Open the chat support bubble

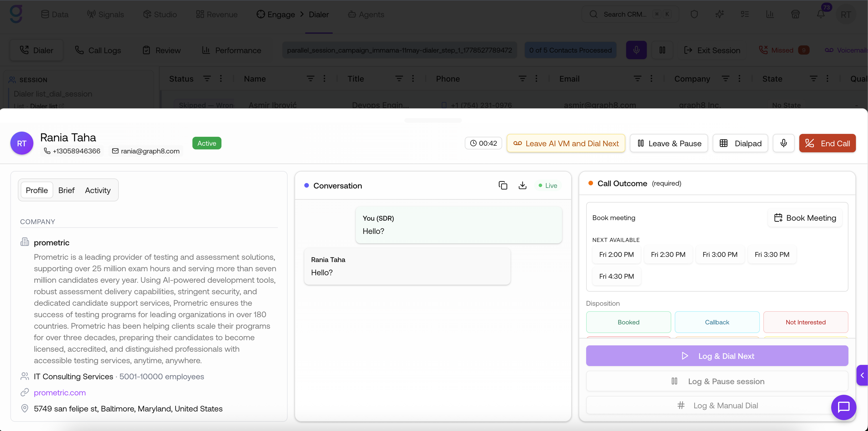pos(843,407)
